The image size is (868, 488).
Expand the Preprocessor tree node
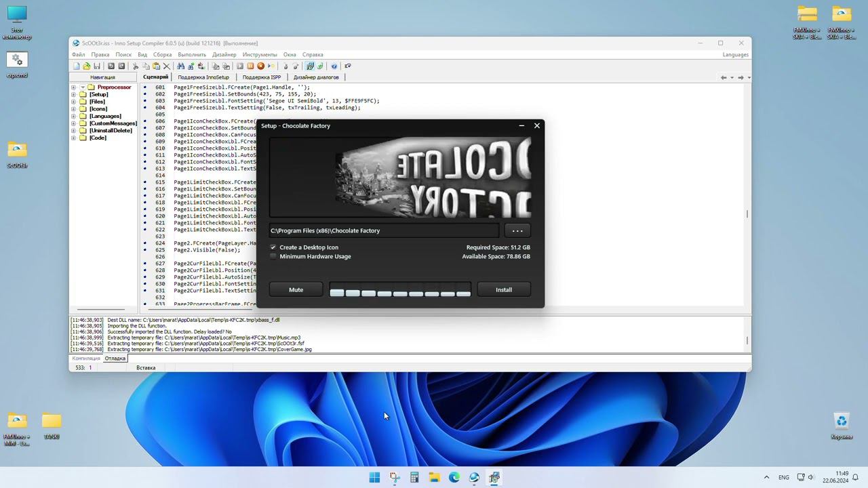point(73,87)
